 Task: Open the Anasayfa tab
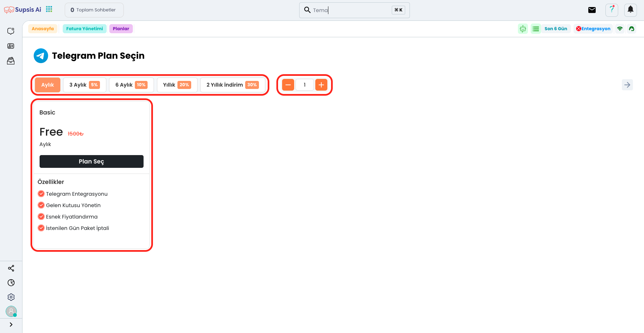click(x=43, y=29)
